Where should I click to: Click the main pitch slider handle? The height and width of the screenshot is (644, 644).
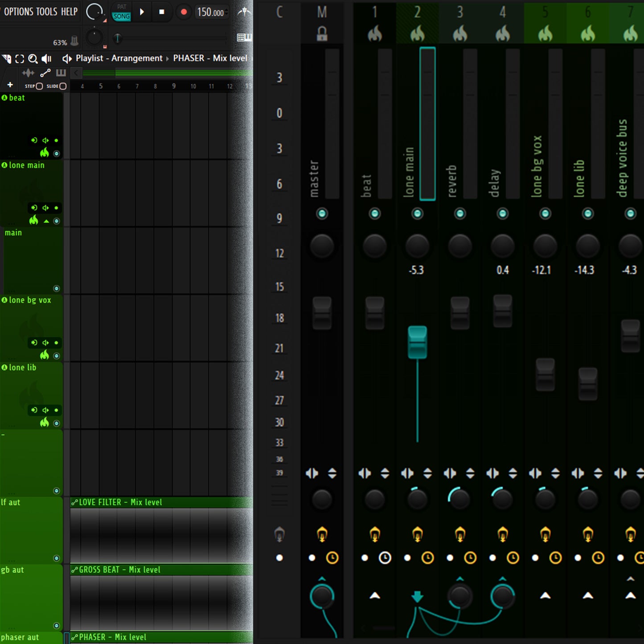pyautogui.click(x=117, y=39)
